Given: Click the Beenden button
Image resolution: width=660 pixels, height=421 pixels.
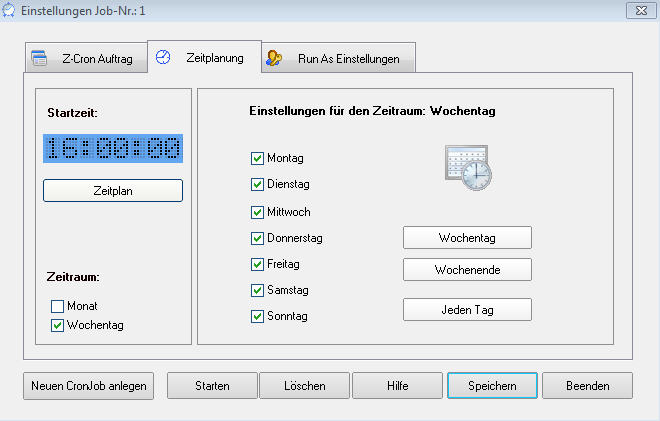Looking at the screenshot, I should pos(588,386).
